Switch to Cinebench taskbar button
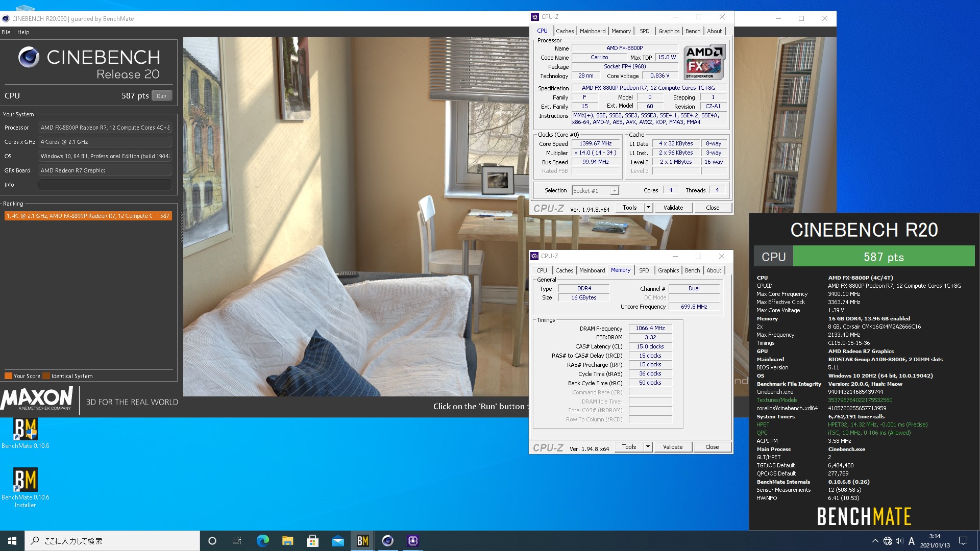980x551 pixels. point(387,541)
